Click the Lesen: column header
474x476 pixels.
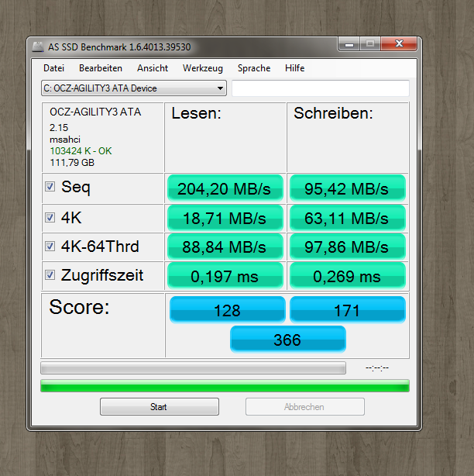click(x=197, y=113)
